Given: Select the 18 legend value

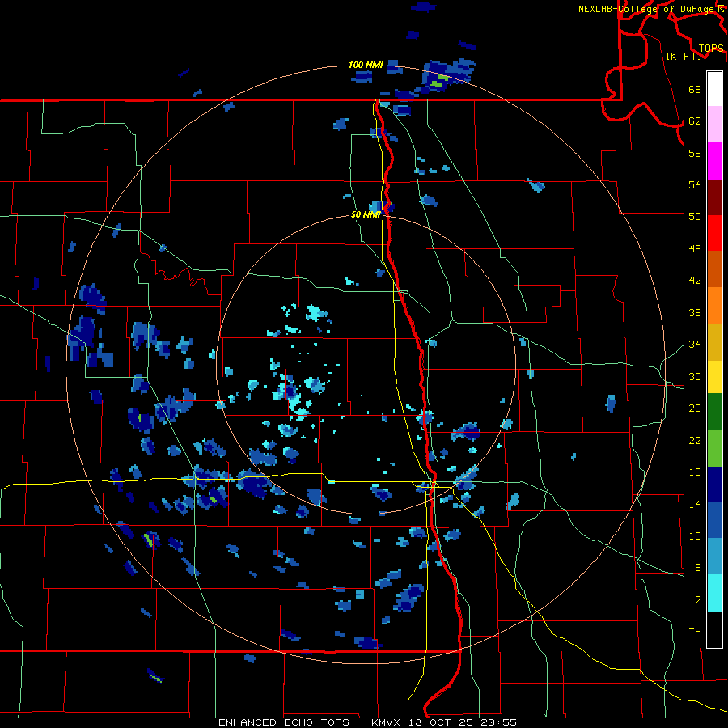Looking at the screenshot, I should click(695, 472).
